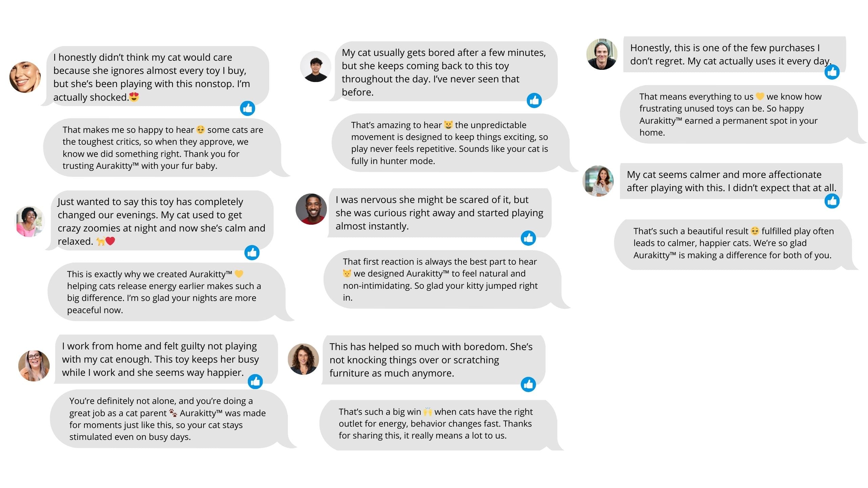Select the 'That's such a big win' reply
Viewport: 868px width, 488px height.
tap(437, 424)
